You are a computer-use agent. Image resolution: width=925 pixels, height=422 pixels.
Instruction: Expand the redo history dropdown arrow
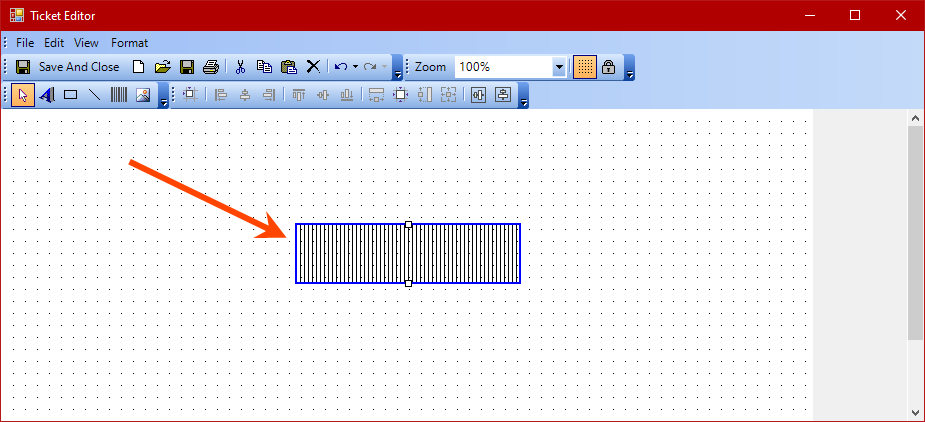point(385,67)
